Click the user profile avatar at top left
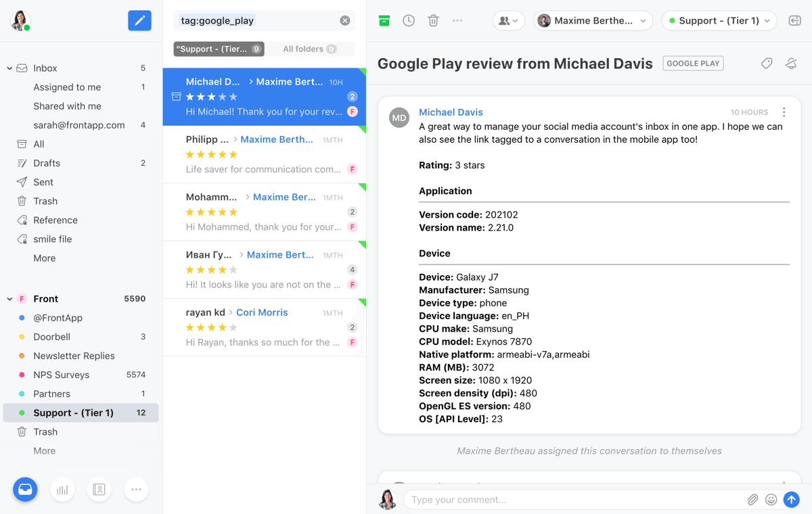 20,20
